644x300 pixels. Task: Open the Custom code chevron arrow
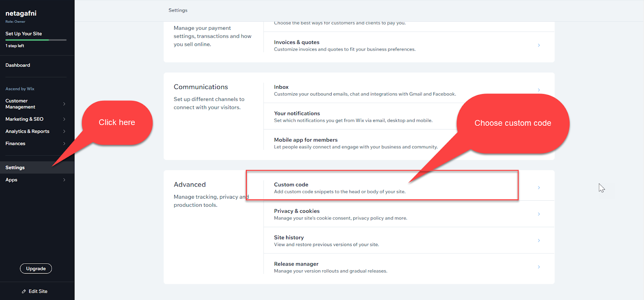pyautogui.click(x=539, y=187)
